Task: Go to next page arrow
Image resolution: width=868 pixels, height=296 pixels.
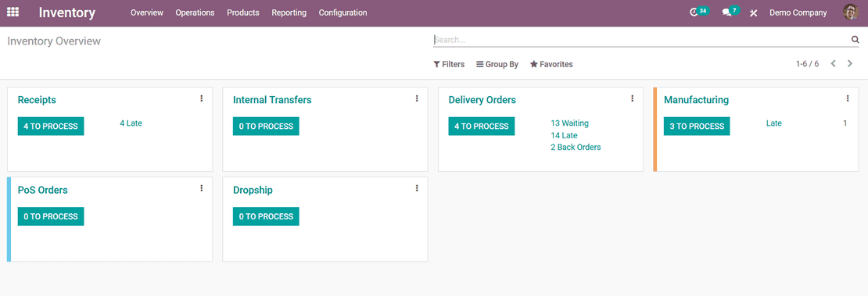Action: (x=850, y=63)
